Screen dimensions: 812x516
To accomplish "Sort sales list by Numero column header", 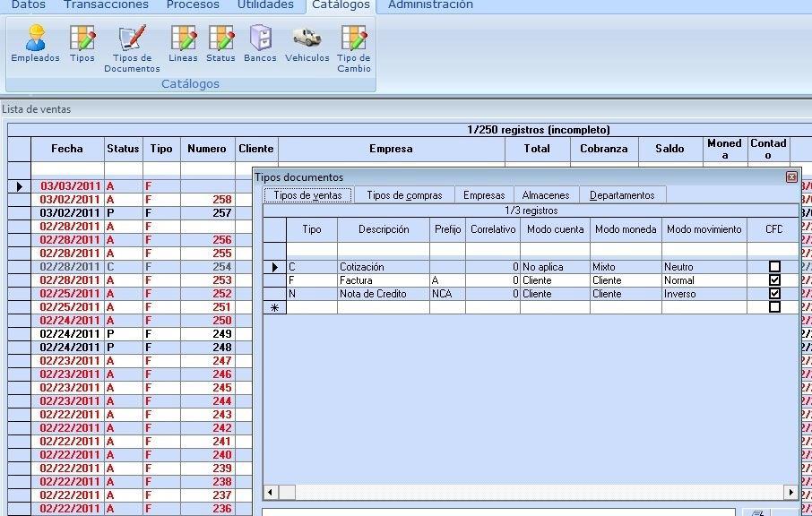I will [x=207, y=149].
